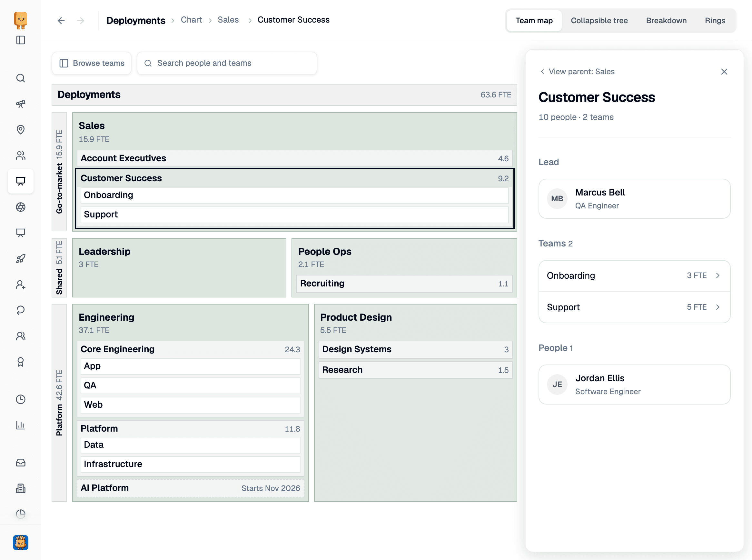Open the award ribbon icon in sidebar
The image size is (752, 560).
(x=21, y=362)
